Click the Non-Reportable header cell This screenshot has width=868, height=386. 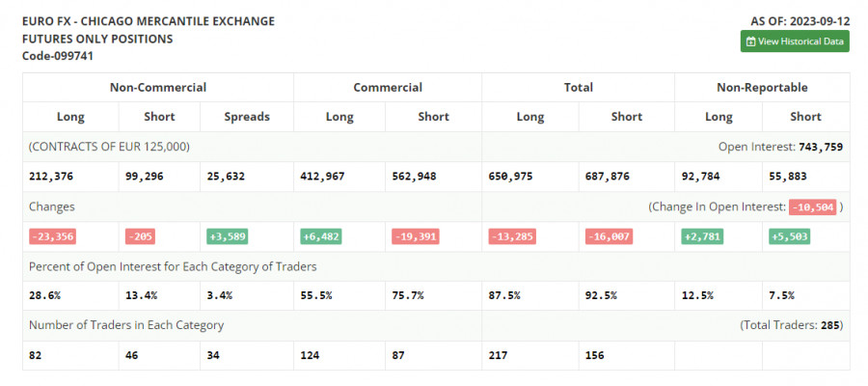click(x=762, y=87)
